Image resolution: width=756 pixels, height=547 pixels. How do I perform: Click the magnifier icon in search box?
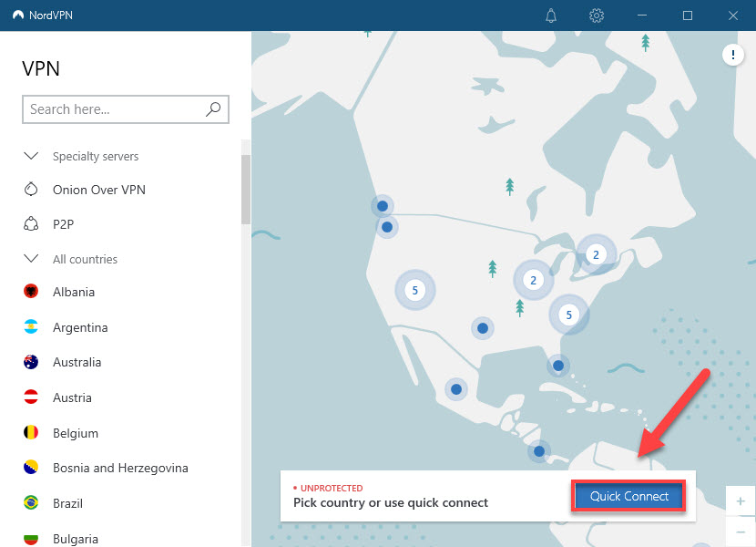(x=213, y=109)
